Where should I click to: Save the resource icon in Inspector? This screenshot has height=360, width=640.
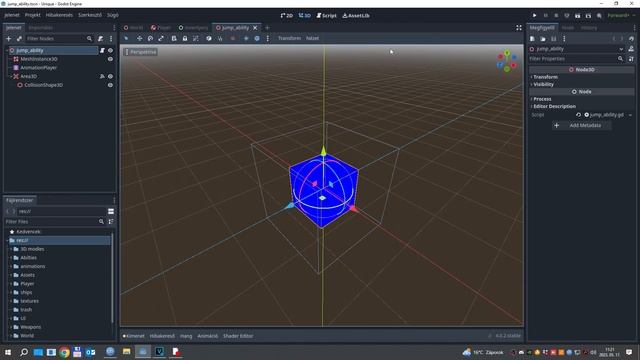(553, 39)
